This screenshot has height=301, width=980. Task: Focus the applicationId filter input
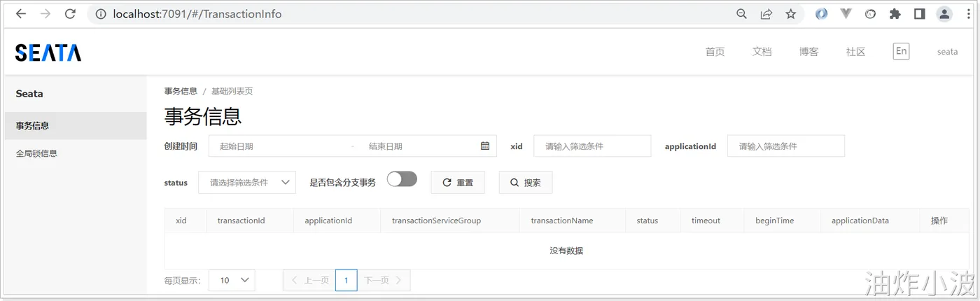pos(786,146)
